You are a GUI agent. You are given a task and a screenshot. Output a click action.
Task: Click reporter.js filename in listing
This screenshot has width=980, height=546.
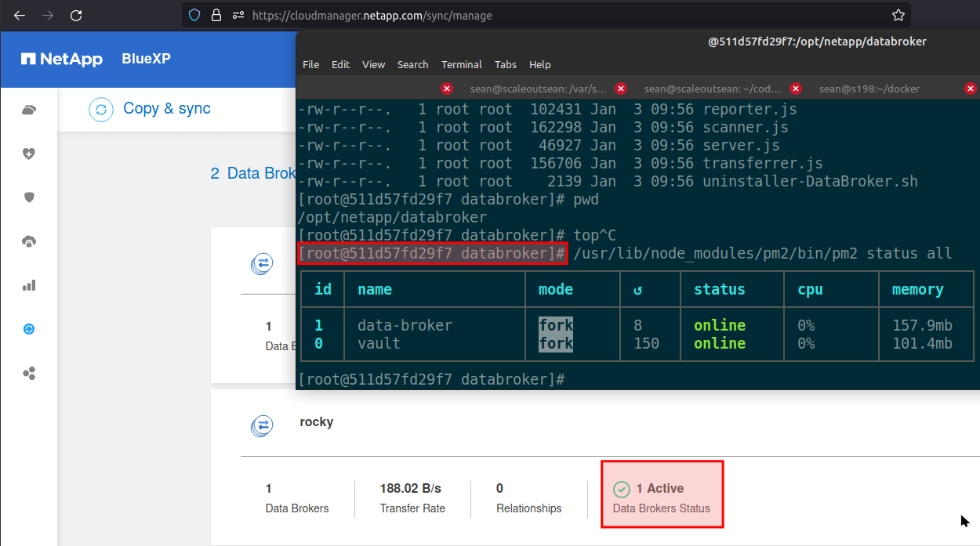pyautogui.click(x=750, y=109)
